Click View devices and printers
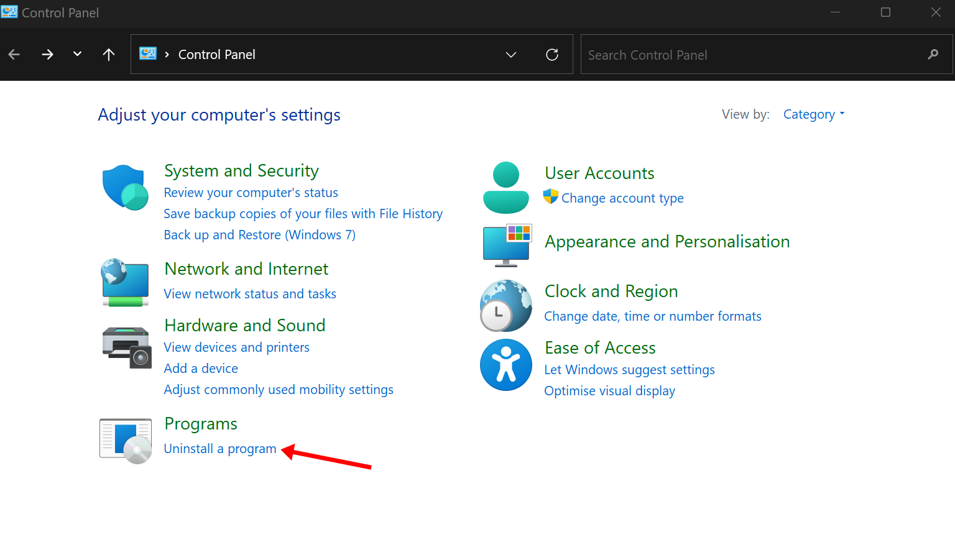The width and height of the screenshot is (955, 560). 237,347
